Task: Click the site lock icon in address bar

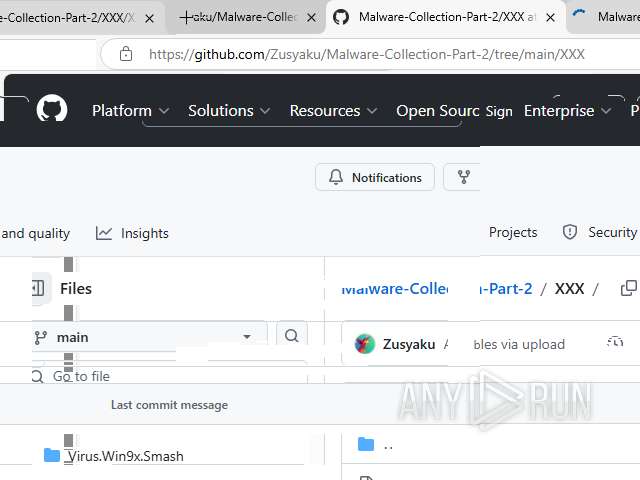Action: (126, 54)
